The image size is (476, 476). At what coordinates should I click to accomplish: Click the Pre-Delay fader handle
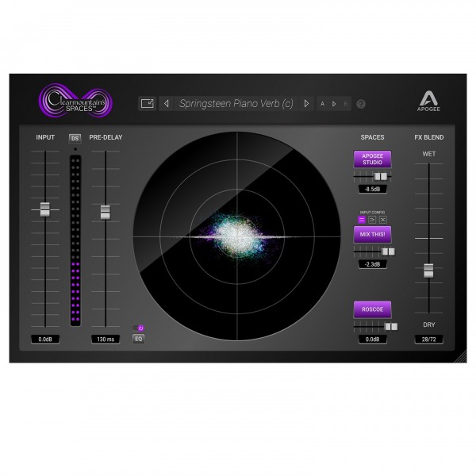pyautogui.click(x=106, y=212)
